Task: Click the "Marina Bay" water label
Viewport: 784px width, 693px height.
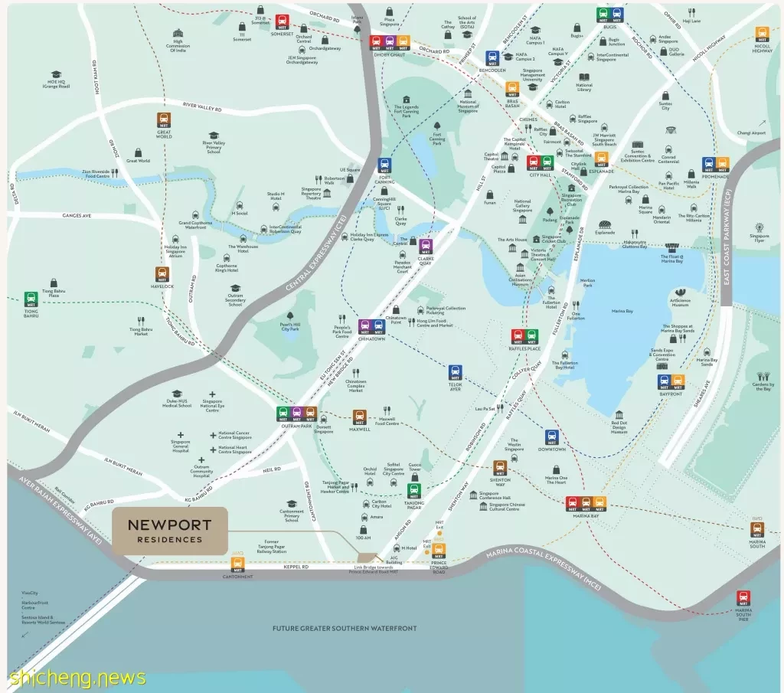Action: pyautogui.click(x=622, y=311)
